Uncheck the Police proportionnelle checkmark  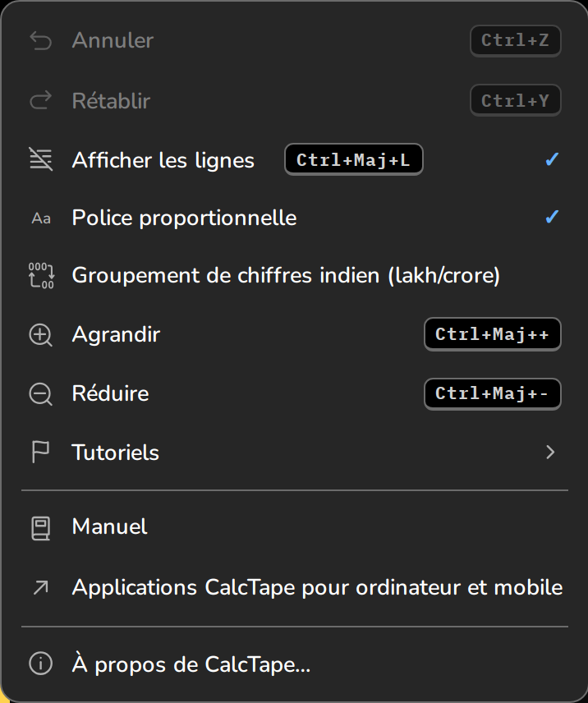pos(552,217)
